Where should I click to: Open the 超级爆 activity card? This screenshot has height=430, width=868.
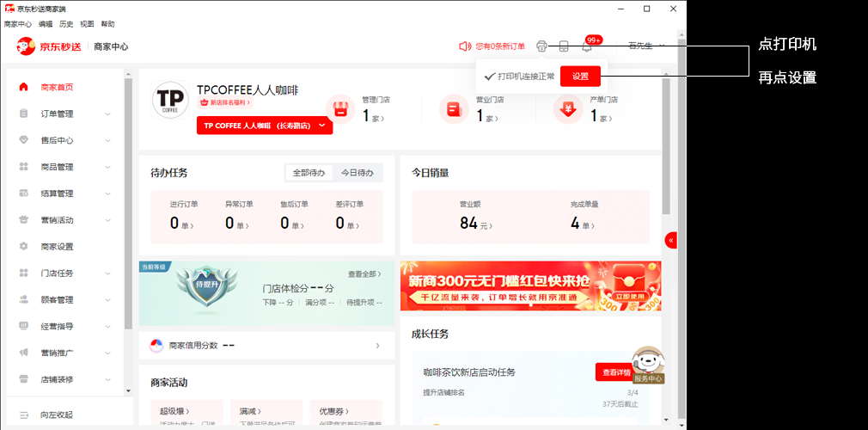coord(187,413)
